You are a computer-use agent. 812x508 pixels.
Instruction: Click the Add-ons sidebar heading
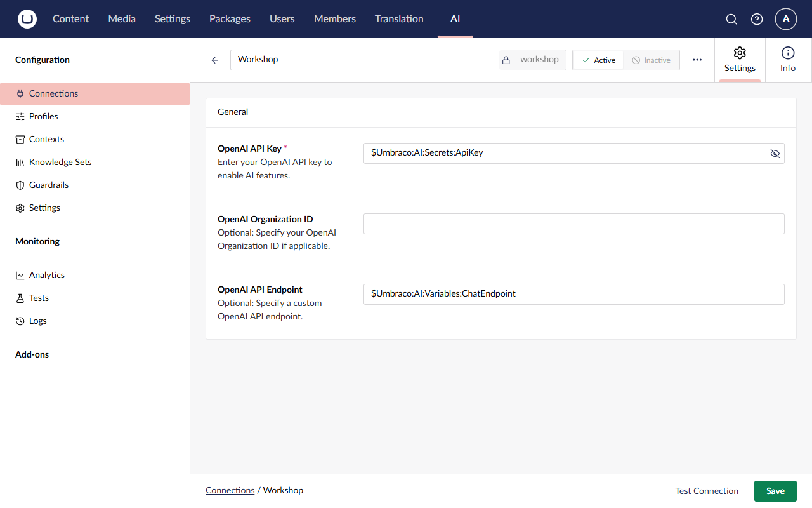32,354
